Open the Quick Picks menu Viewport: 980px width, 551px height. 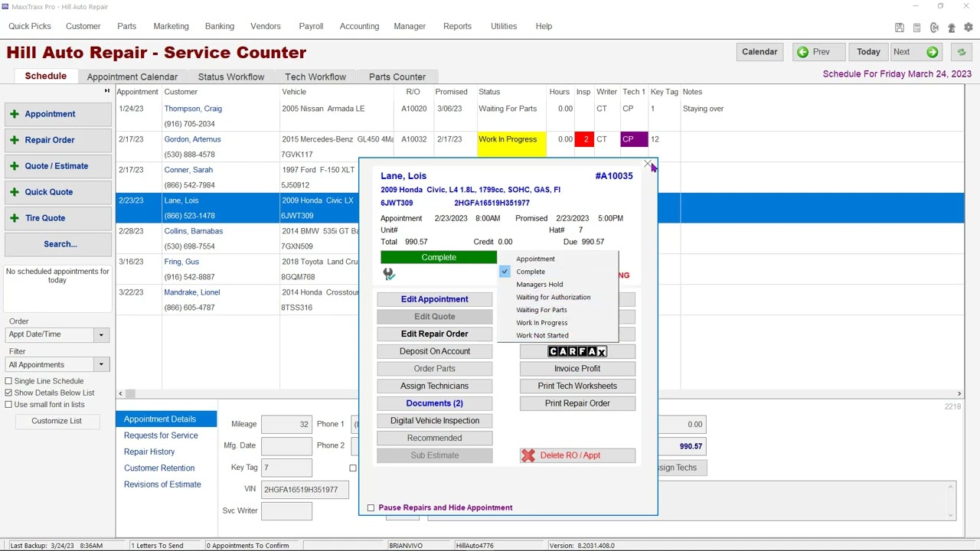click(x=30, y=26)
